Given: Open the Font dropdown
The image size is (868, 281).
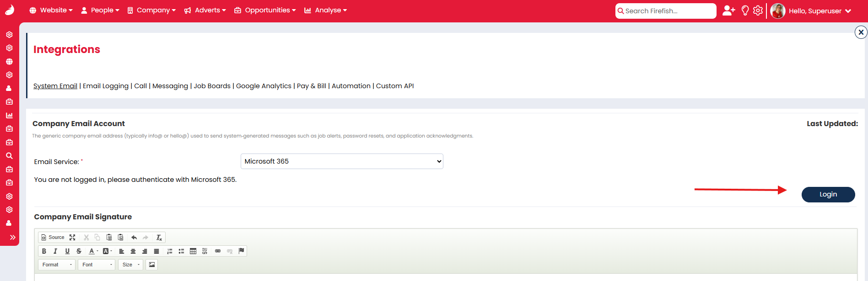Looking at the screenshot, I should click(97, 265).
